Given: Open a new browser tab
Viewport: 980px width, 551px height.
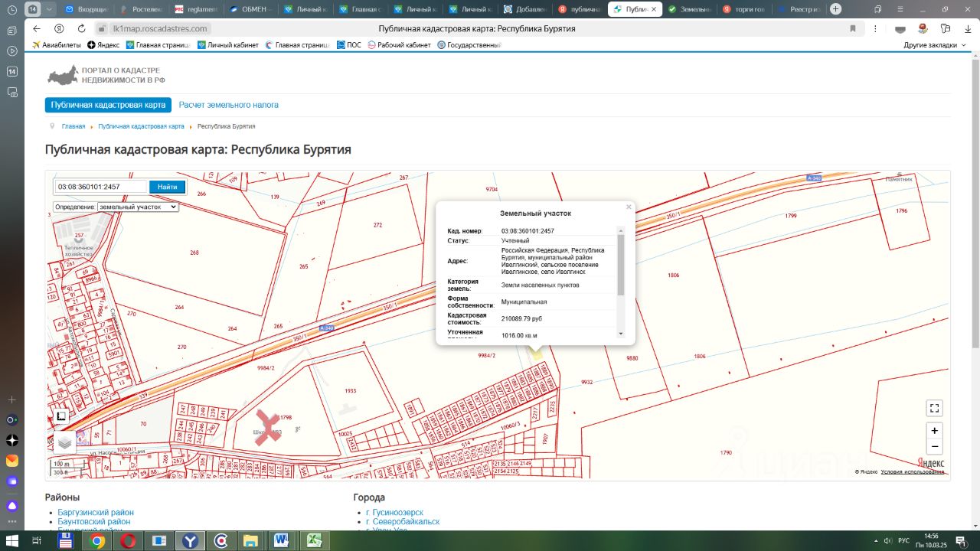Looking at the screenshot, I should [835, 9].
